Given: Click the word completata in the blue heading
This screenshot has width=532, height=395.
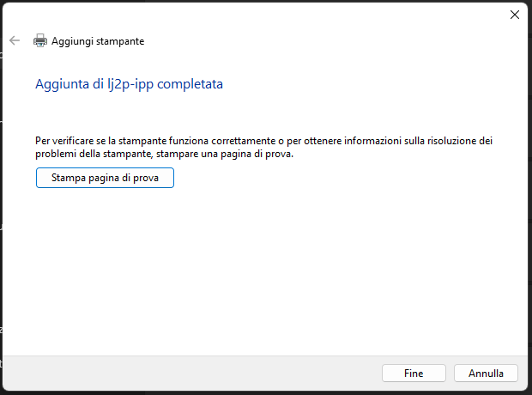Looking at the screenshot, I should point(190,84).
